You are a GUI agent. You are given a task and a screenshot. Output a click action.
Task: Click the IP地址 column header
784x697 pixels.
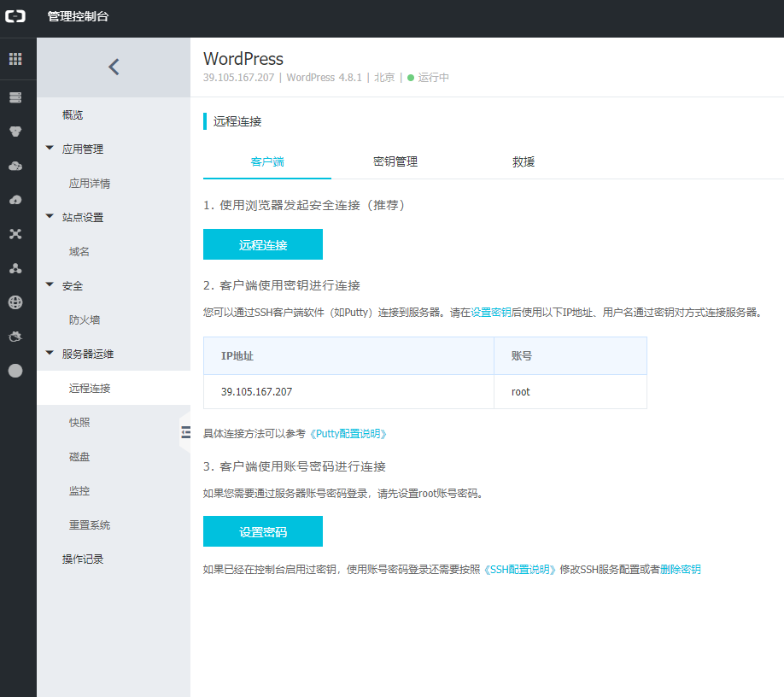tap(348, 356)
